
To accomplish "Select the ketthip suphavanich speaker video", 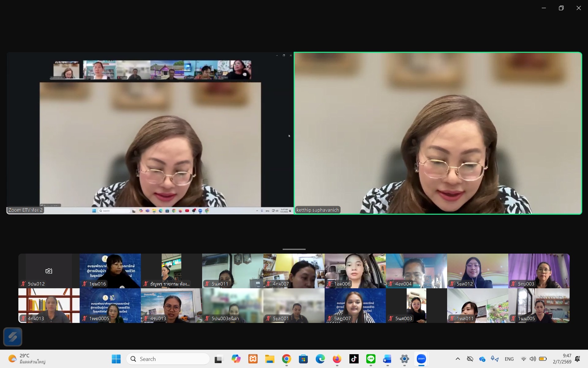I will [438, 133].
